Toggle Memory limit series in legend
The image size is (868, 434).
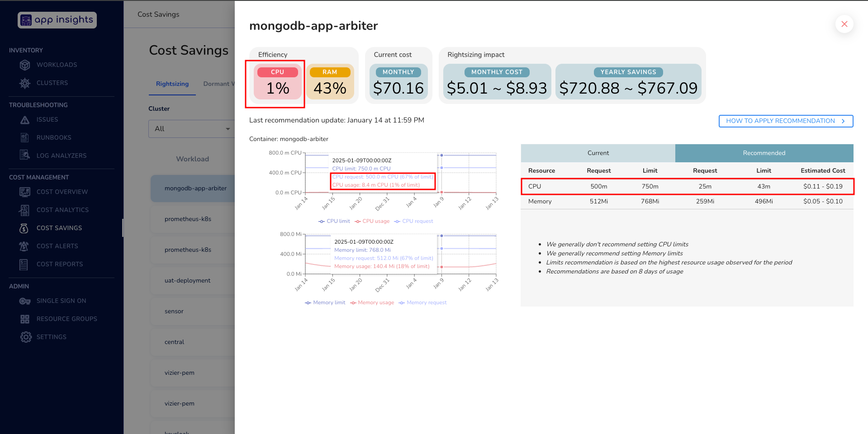pyautogui.click(x=325, y=303)
